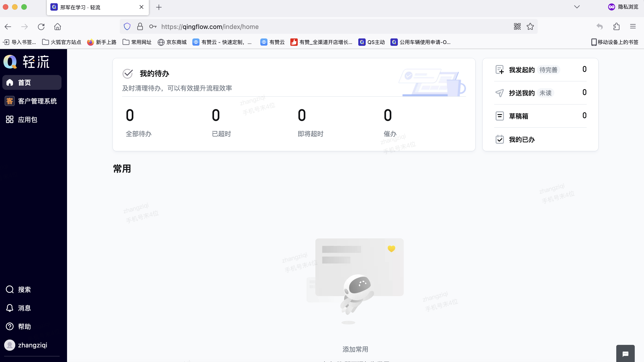Viewport: 644px width, 362px height.
Task: Open 应用包 app packages in sidebar
Action: [32, 119]
